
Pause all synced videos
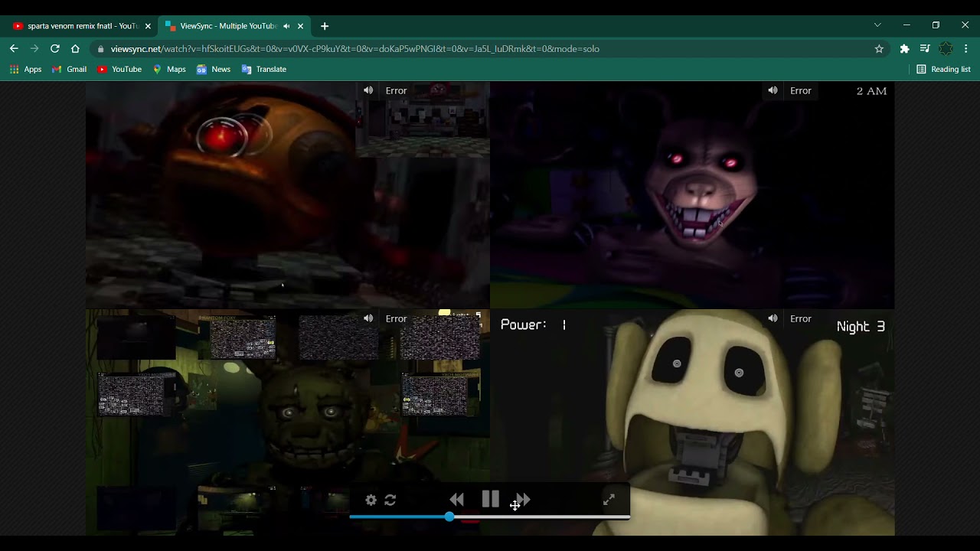click(x=491, y=499)
